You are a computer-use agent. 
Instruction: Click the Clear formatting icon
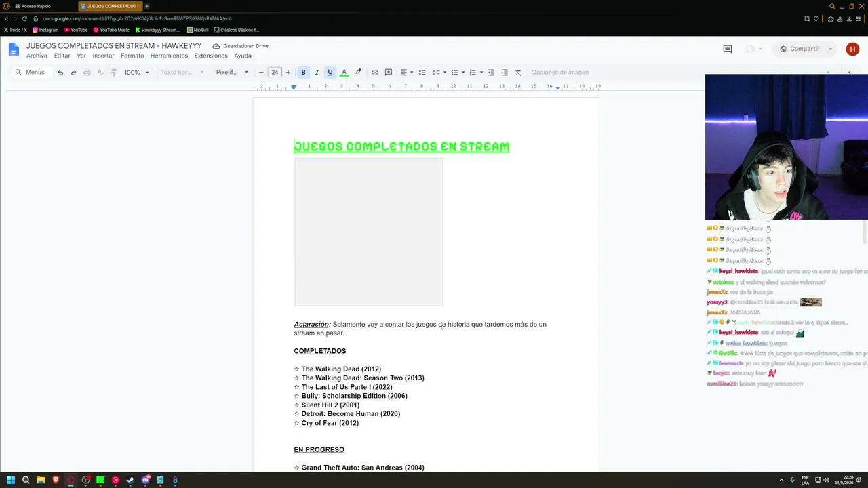click(517, 73)
